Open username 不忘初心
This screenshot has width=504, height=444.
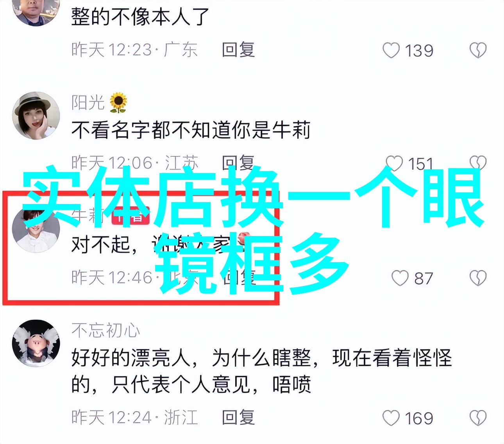click(x=105, y=331)
